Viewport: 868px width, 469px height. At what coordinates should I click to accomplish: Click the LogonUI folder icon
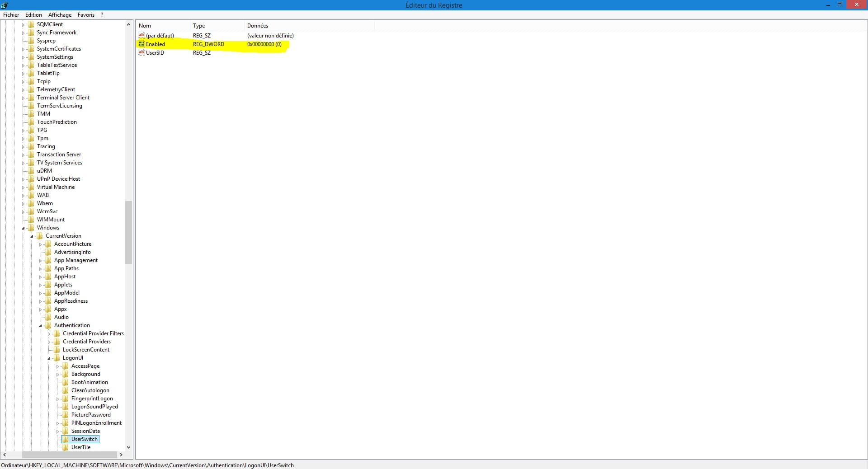click(x=57, y=358)
